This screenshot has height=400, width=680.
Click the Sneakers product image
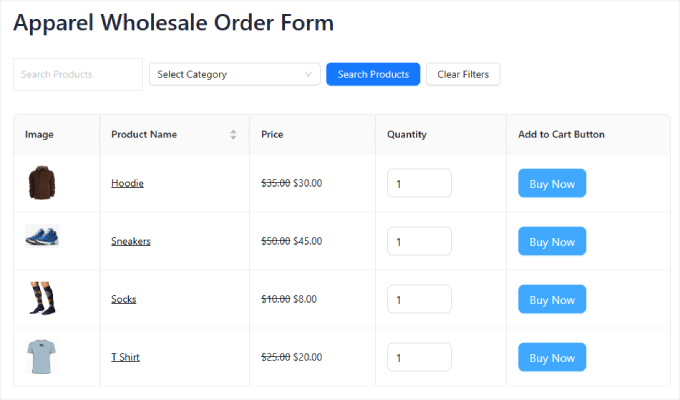coord(42,236)
